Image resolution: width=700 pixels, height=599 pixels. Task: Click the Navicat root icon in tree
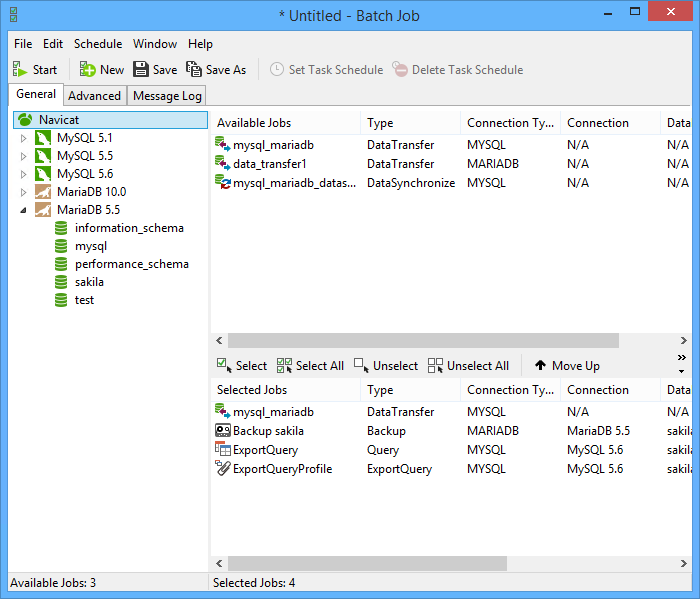point(25,120)
